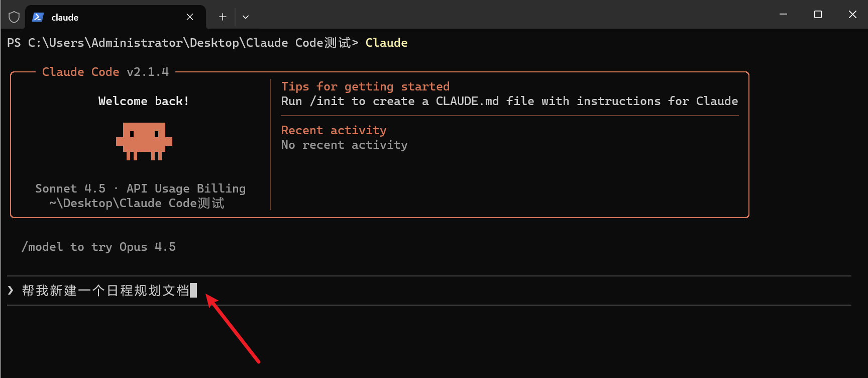Image resolution: width=868 pixels, height=378 pixels.
Task: Click the Claude pixel mascot icon
Action: tap(144, 141)
